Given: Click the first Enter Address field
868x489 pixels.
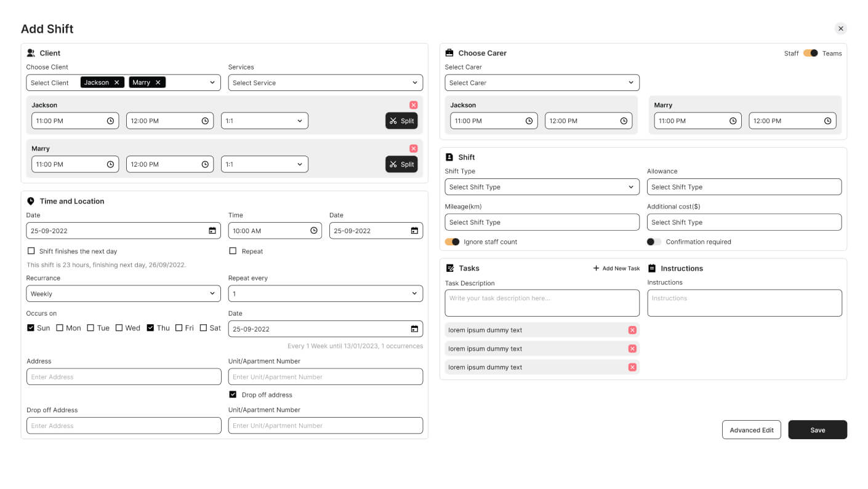Looking at the screenshot, I should 124,376.
